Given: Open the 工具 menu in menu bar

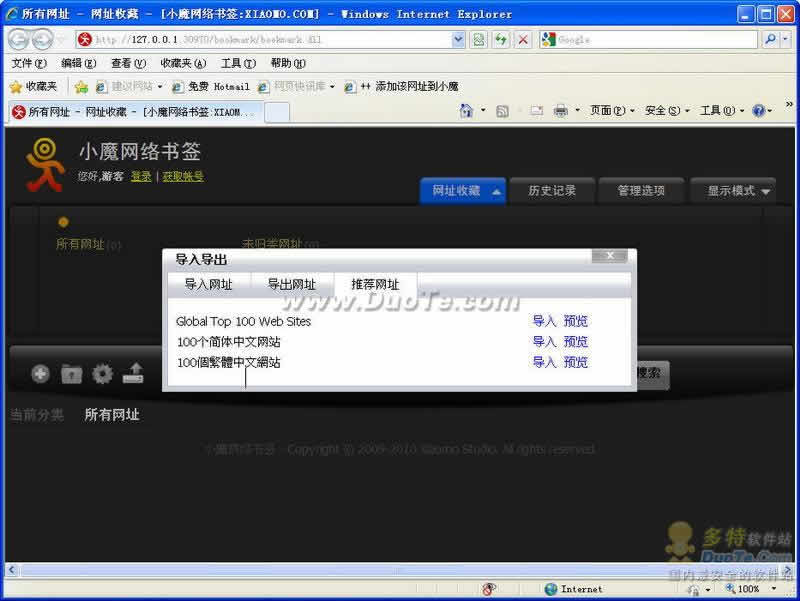Looking at the screenshot, I should click(238, 63).
